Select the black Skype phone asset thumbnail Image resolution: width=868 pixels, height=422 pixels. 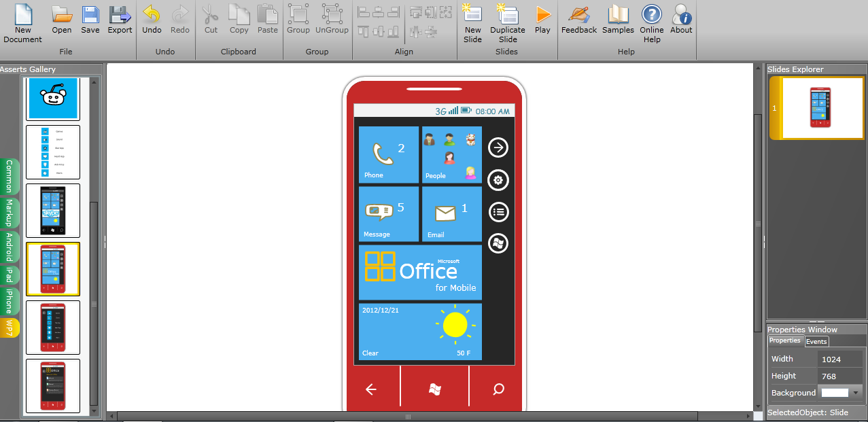coord(53,211)
